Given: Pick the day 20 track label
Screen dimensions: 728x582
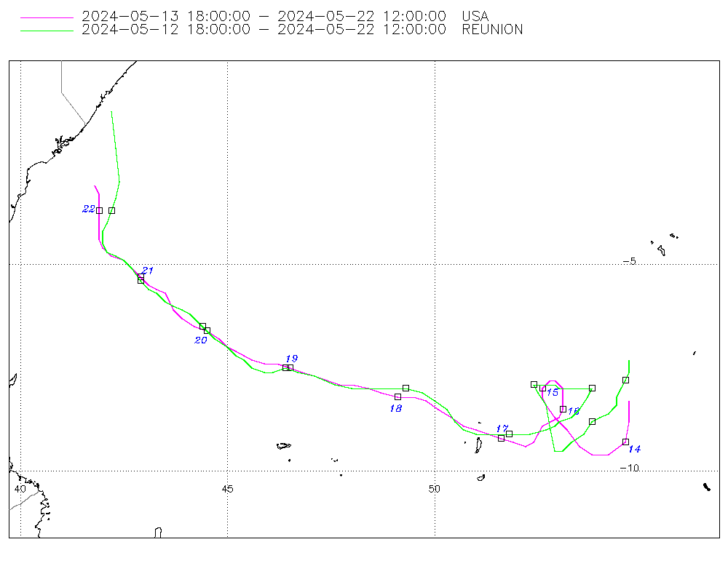Looking at the screenshot, I should (201, 340).
